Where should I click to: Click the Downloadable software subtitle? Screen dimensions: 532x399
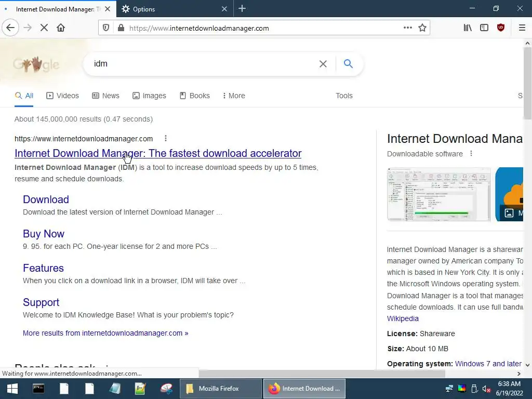(x=425, y=154)
